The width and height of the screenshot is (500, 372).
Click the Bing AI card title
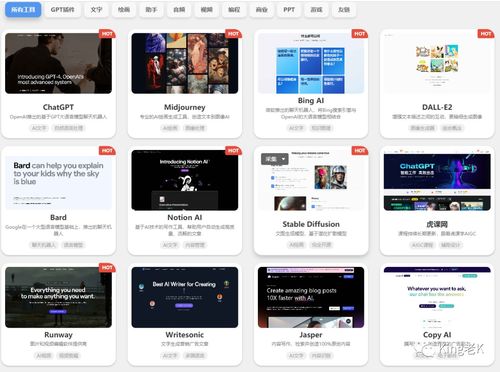(x=311, y=100)
